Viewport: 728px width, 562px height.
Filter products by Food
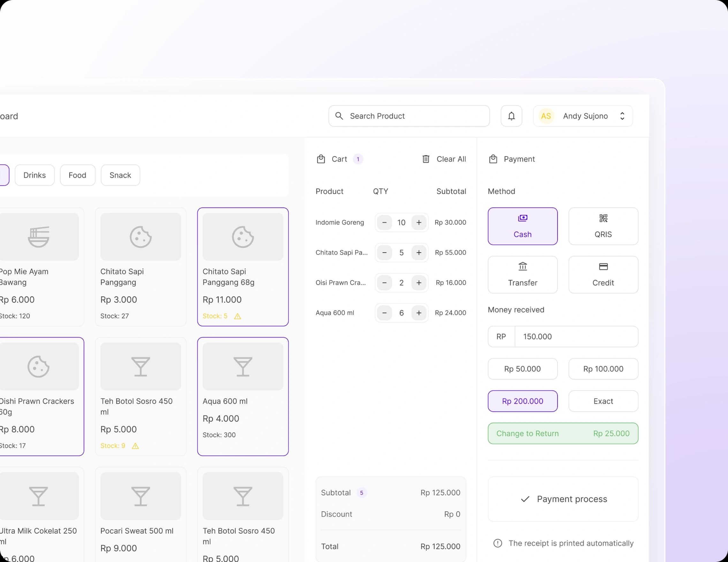coord(77,175)
